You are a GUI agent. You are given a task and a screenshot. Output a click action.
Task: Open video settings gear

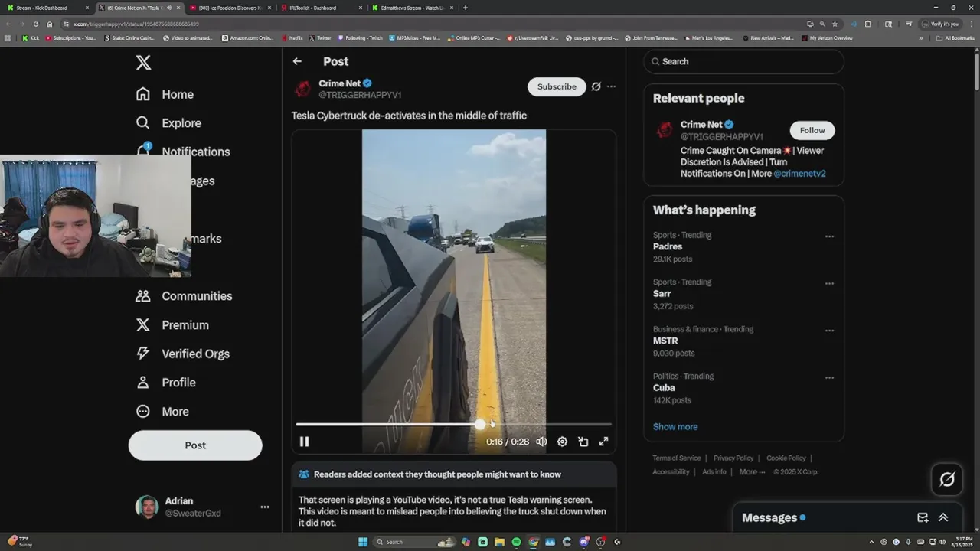click(562, 442)
